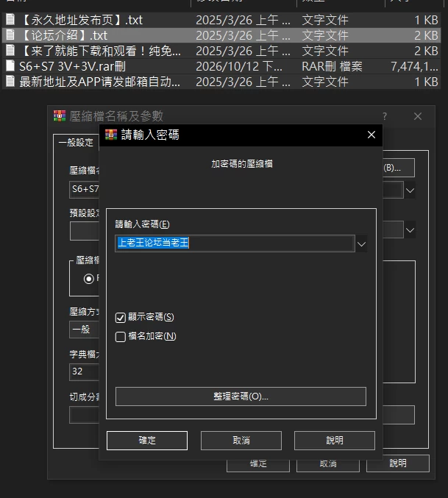This screenshot has height=498, width=448.
Task: Select the archive format radio button
Action: tap(88, 279)
